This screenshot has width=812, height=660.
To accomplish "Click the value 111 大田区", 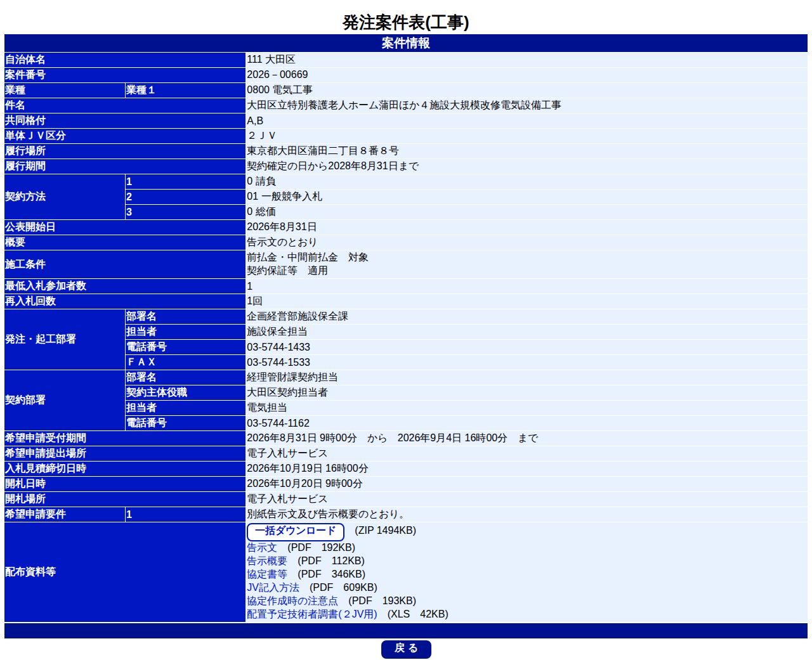I will (x=271, y=60).
